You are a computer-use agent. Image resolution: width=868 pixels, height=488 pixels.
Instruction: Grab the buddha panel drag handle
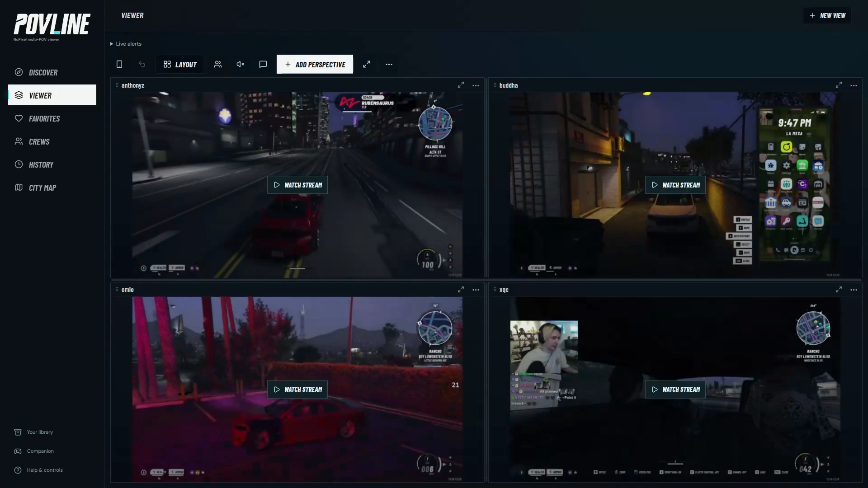tap(495, 85)
